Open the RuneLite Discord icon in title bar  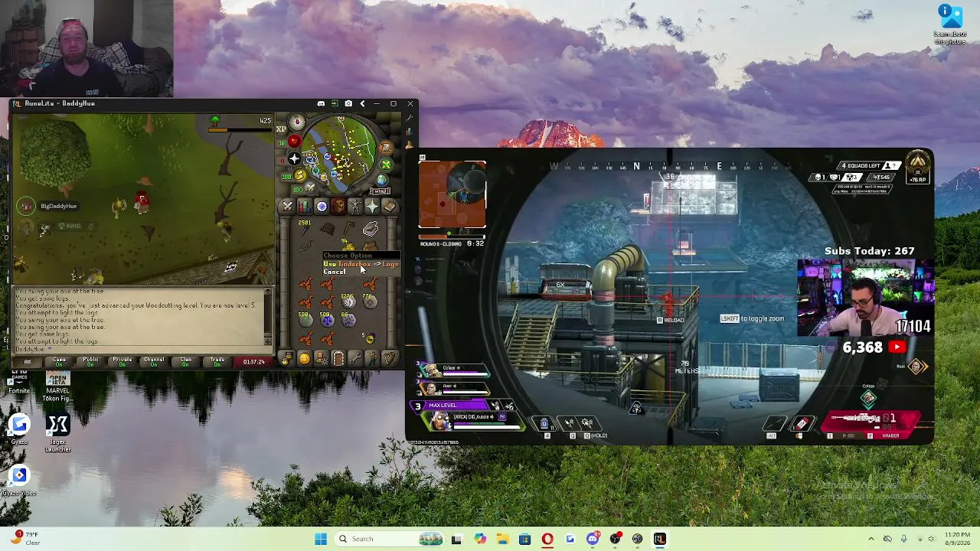tap(321, 103)
